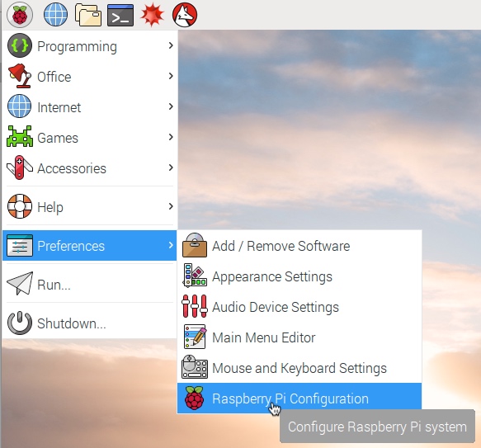Select Shutdown... from the menu
The image size is (481, 448).
[90, 323]
